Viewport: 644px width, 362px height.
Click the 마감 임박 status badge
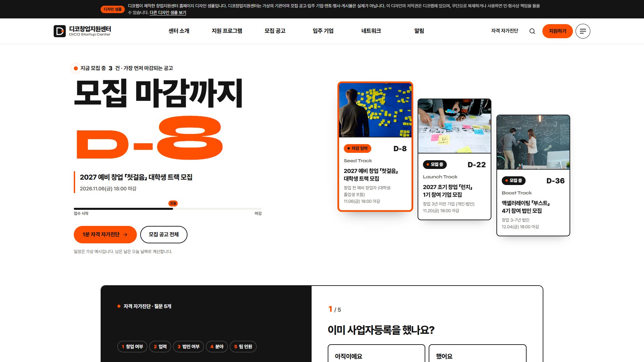[x=358, y=148]
